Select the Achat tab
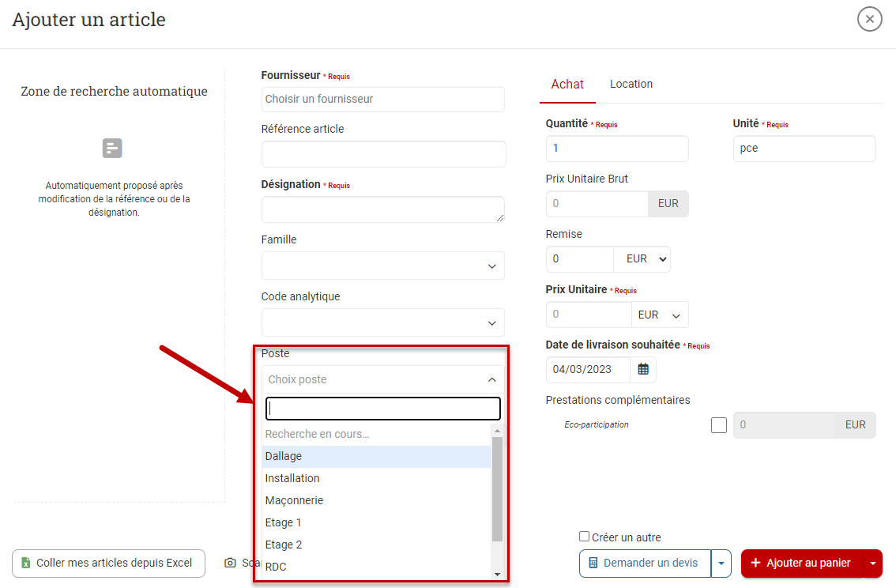Viewport: 896px width, 588px height. tap(567, 84)
